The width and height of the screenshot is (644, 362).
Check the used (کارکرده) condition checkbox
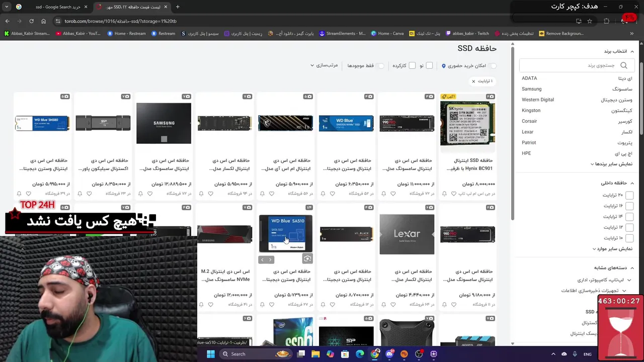click(x=412, y=65)
